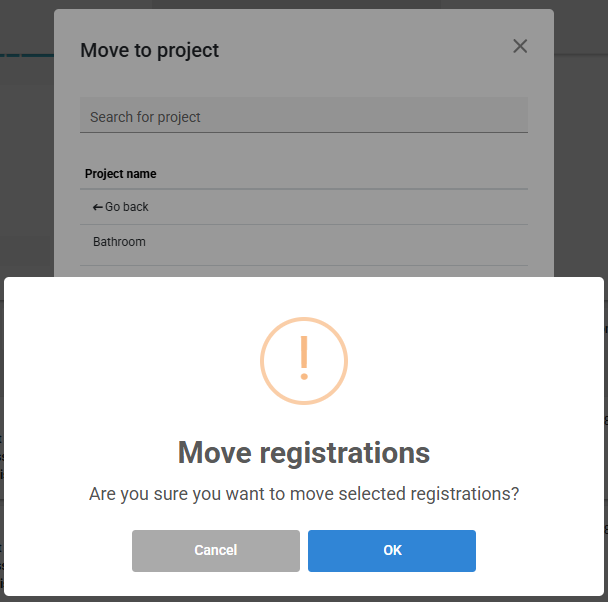The image size is (608, 602).
Task: Click the teal dashed line in background
Action: pos(26,55)
